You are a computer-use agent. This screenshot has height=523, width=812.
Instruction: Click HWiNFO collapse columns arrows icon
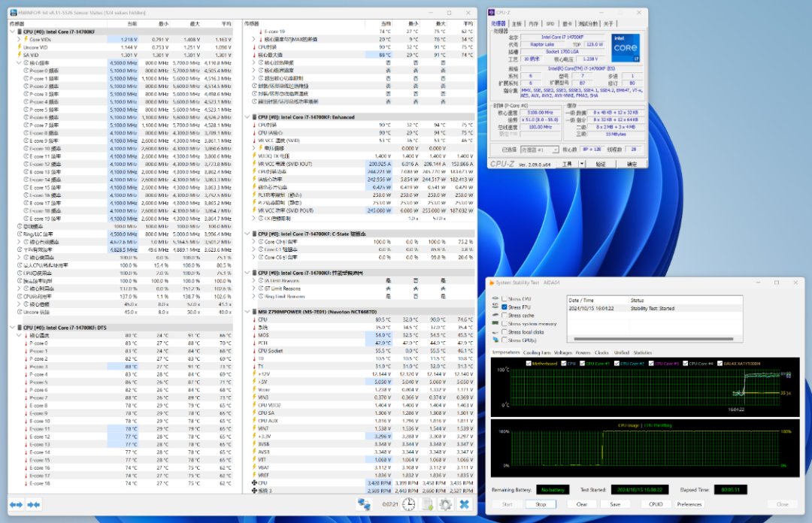click(x=33, y=504)
